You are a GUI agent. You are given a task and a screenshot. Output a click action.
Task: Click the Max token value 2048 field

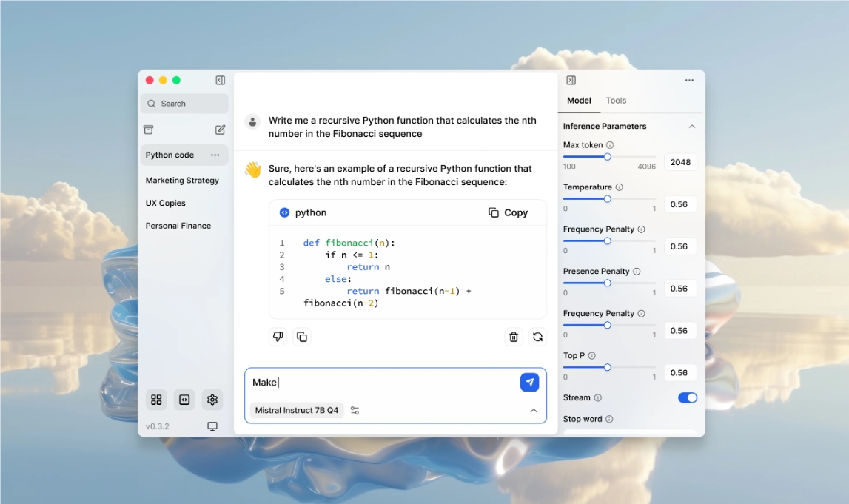point(680,162)
